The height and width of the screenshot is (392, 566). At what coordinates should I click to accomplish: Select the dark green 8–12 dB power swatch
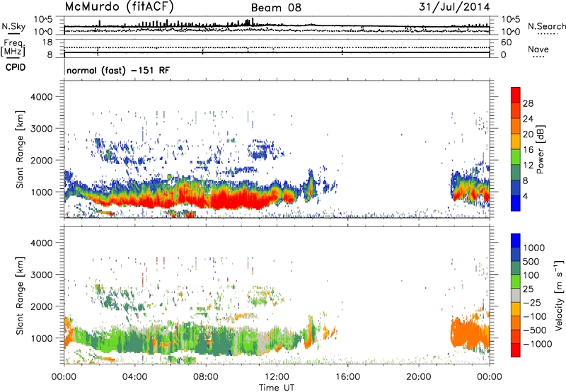click(516, 173)
